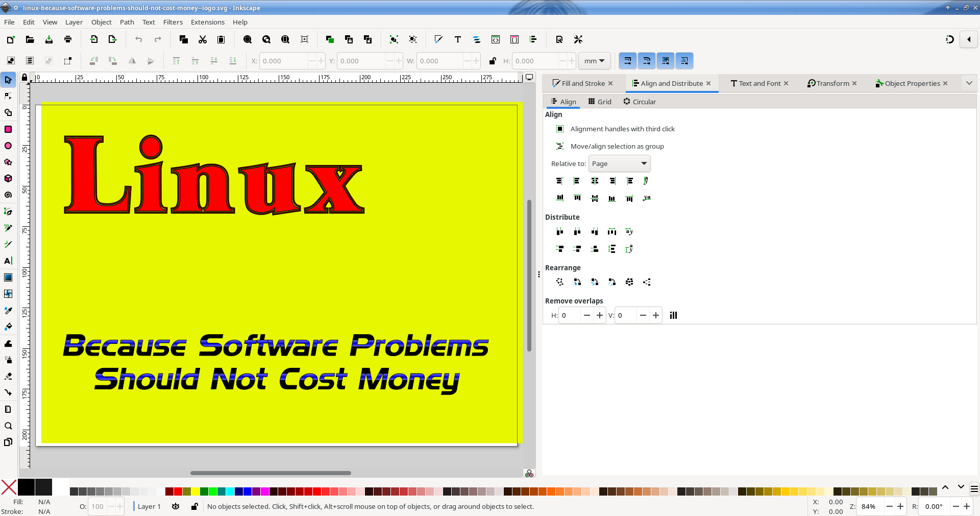Image resolution: width=980 pixels, height=516 pixels.
Task: Toggle scale rounded corners with rectangles
Action: point(647,61)
